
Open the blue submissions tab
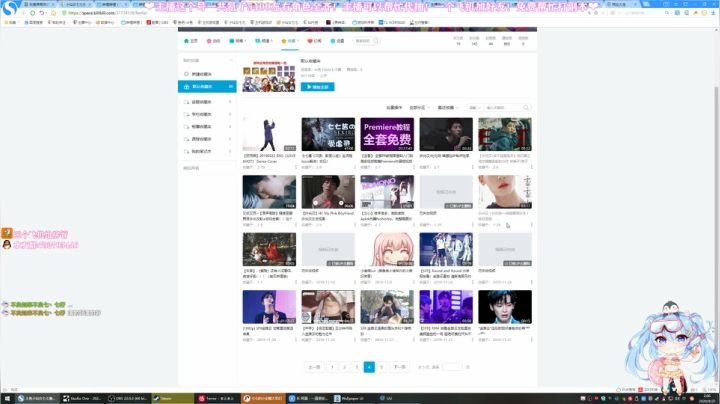coord(238,41)
